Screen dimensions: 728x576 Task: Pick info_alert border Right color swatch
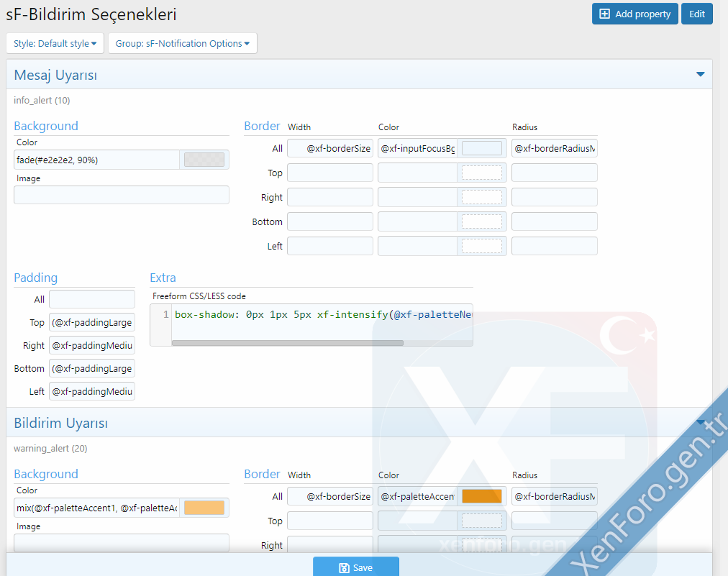pyautogui.click(x=481, y=198)
